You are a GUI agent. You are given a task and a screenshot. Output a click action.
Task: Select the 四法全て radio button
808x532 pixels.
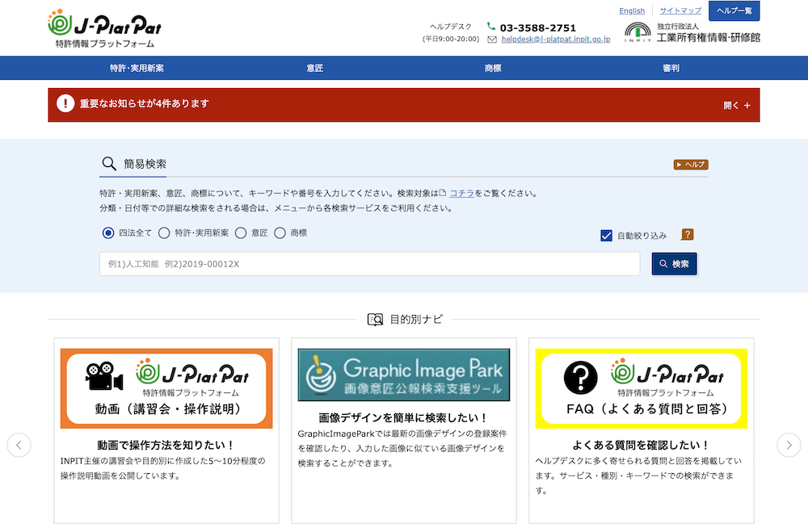(x=108, y=233)
